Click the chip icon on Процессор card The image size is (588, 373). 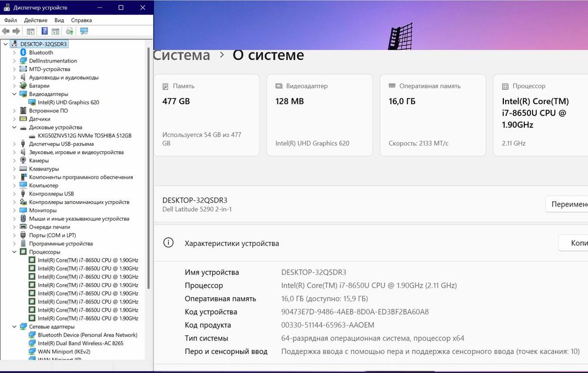click(x=505, y=86)
